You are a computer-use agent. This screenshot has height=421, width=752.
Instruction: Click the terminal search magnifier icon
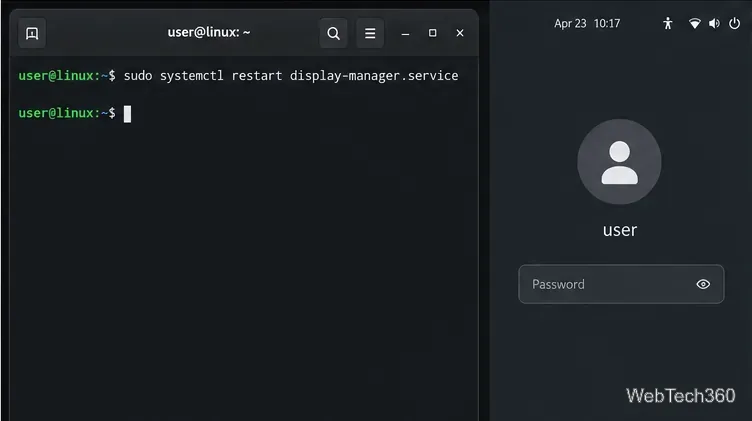coord(333,33)
